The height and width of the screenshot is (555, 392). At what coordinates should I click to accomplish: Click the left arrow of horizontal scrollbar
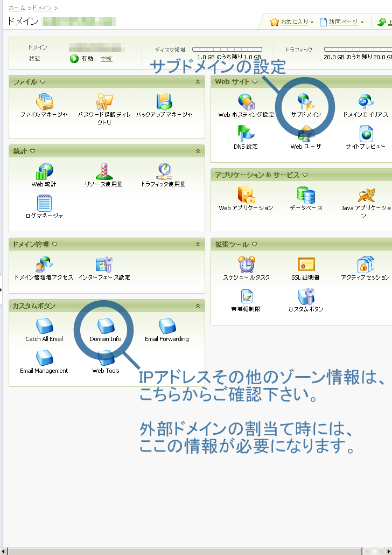click(5, 551)
